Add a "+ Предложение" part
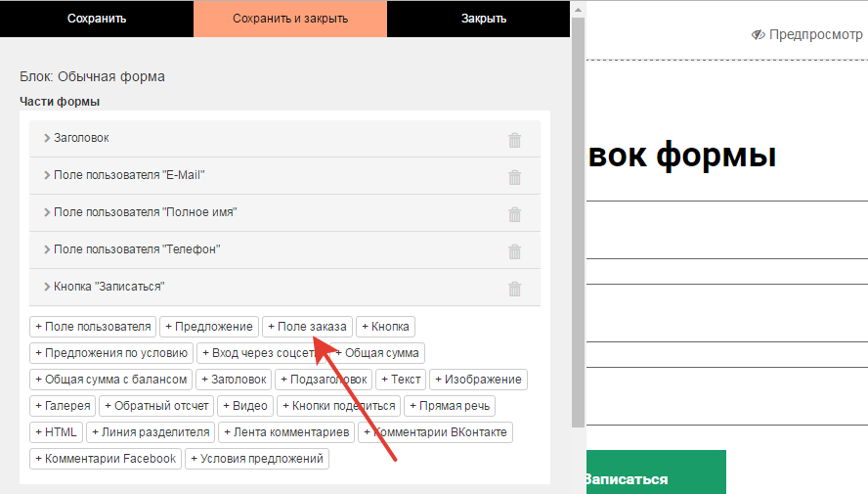This screenshot has width=868, height=494. 209,327
